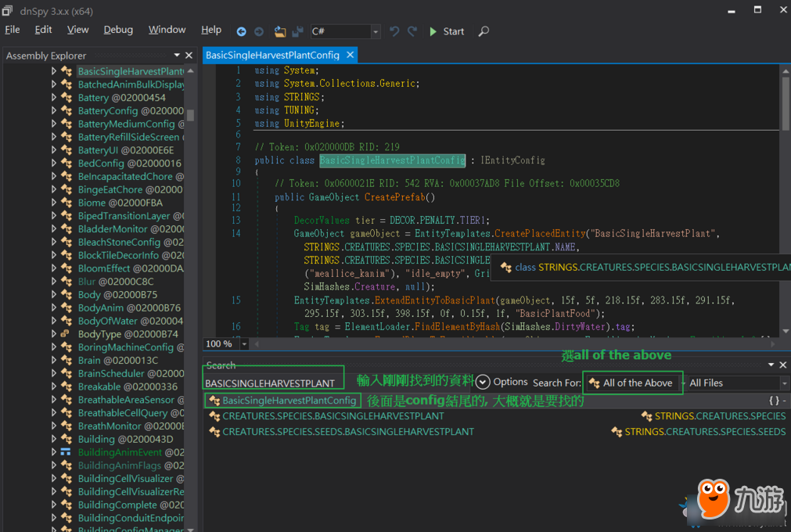This screenshot has height=532, width=791.
Task: Open the All Files search scope dropdown
Action: pyautogui.click(x=738, y=383)
